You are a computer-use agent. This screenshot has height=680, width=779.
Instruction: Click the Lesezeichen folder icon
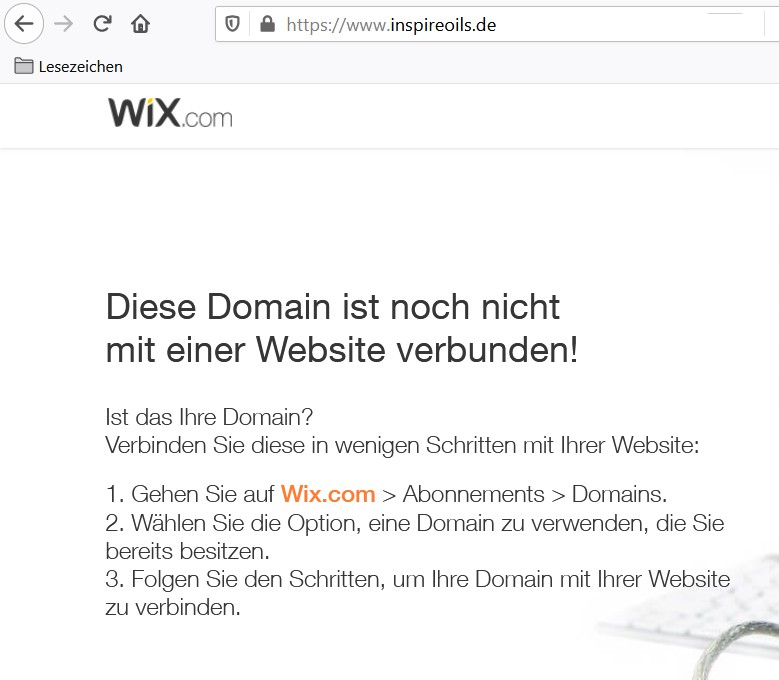coord(23,66)
